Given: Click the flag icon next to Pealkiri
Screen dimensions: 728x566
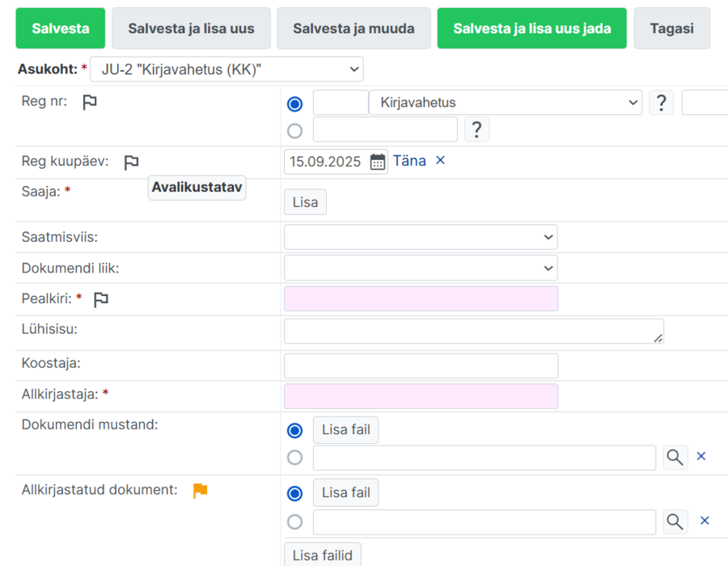Looking at the screenshot, I should (x=101, y=300).
